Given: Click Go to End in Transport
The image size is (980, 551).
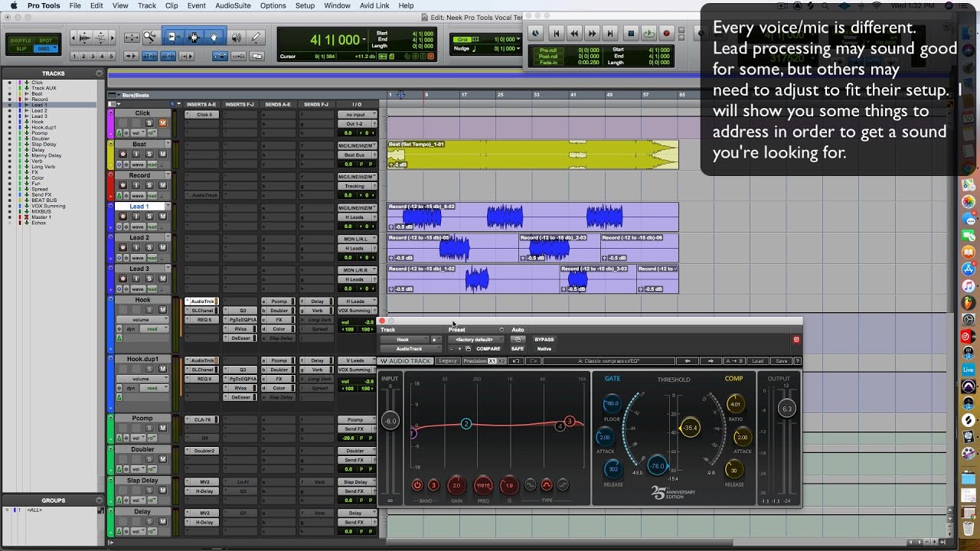Looking at the screenshot, I should [x=610, y=33].
